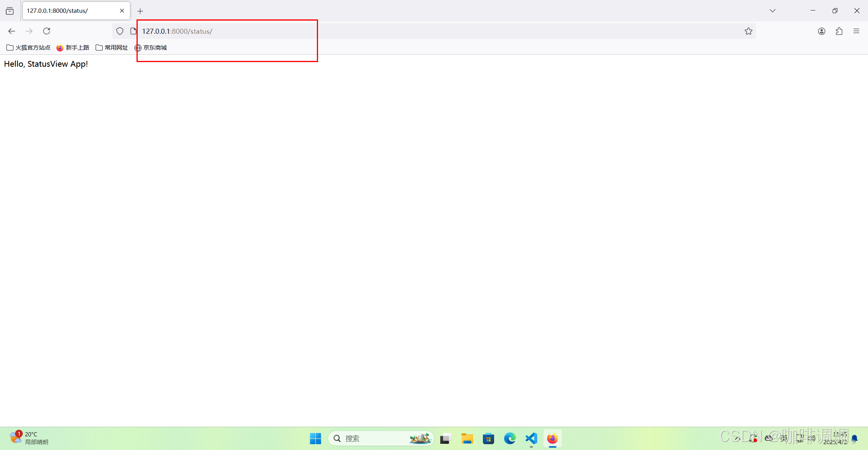The image size is (868, 450).
Task: Open Visual Studio Code from taskbar
Action: (531, 438)
